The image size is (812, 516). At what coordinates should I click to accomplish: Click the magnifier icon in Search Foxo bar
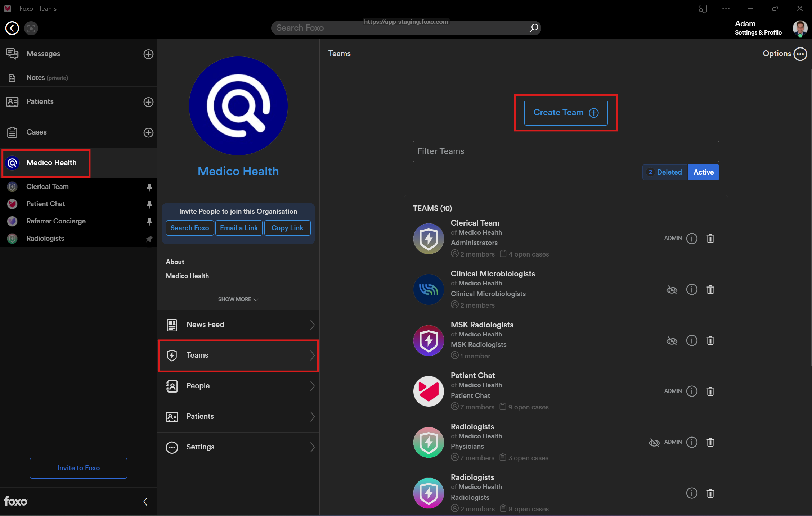click(x=534, y=28)
